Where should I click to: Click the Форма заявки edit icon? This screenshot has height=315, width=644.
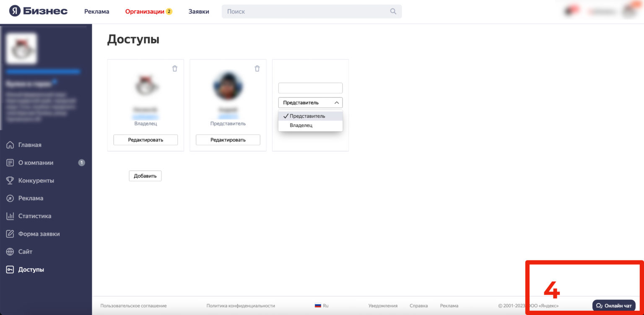(x=10, y=234)
